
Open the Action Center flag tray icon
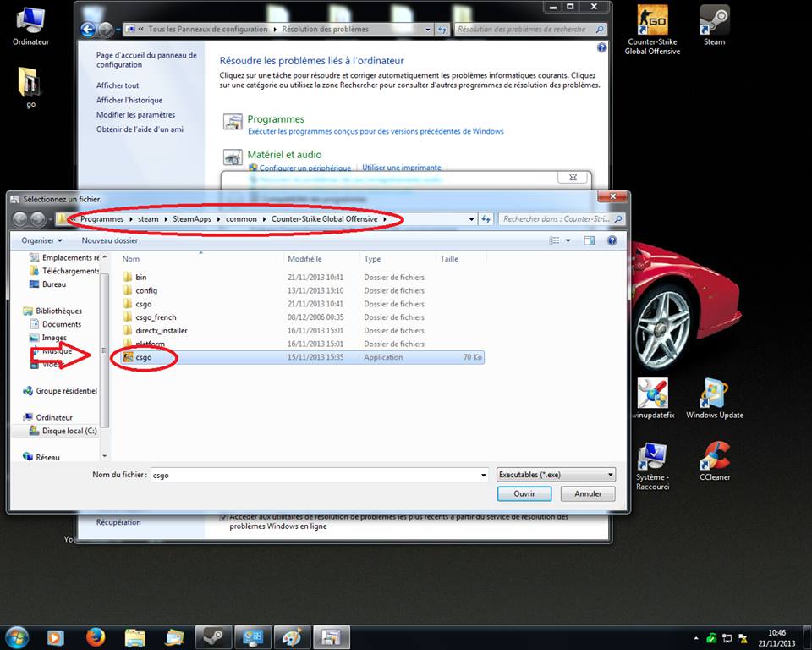(742, 638)
